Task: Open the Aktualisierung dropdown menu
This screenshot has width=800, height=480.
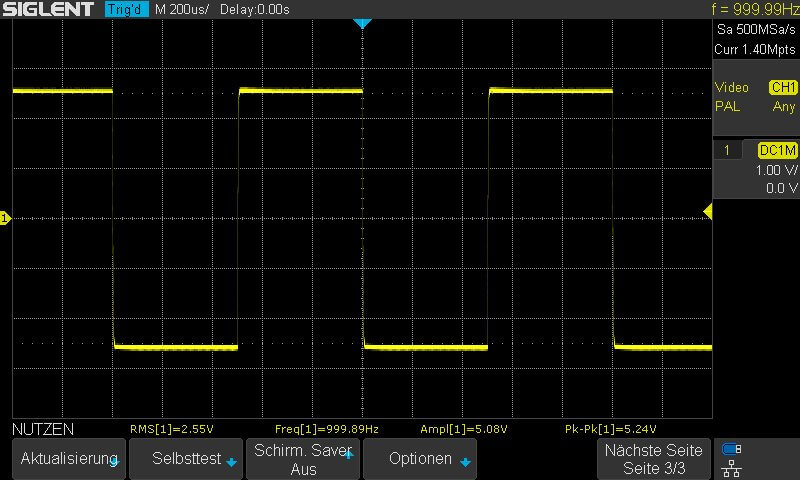Action: click(x=69, y=459)
